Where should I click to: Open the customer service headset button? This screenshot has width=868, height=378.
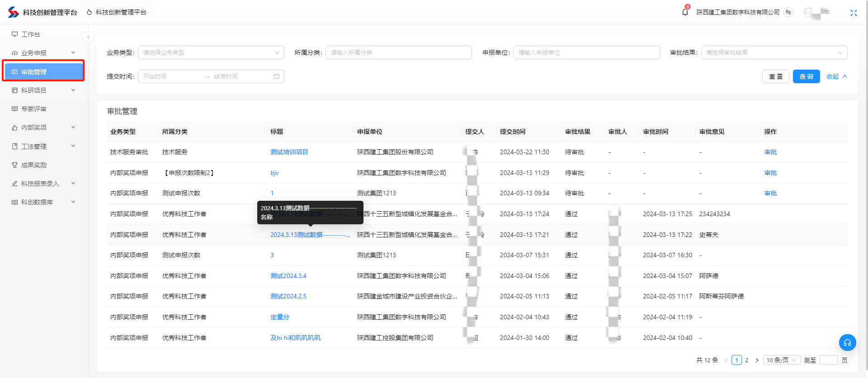(x=847, y=343)
